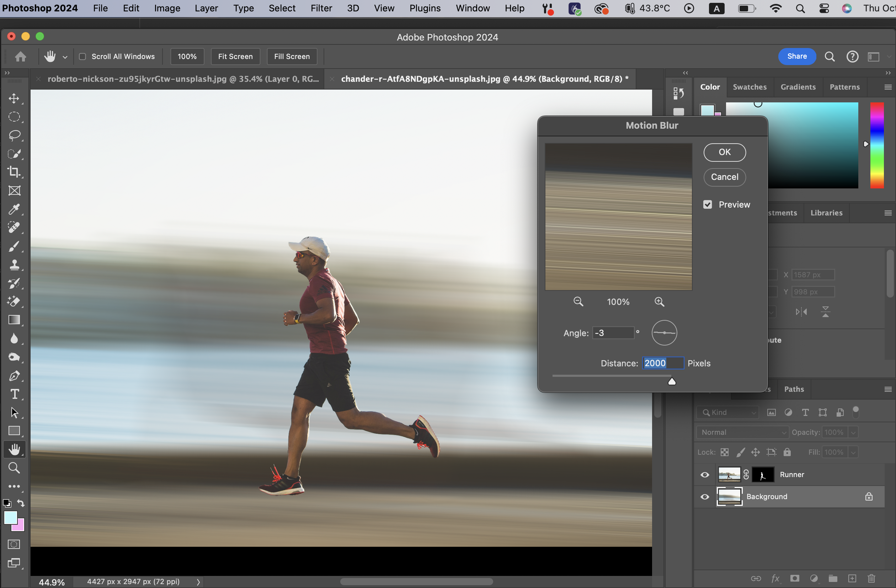
Task: Open the Filter menu
Action: (321, 8)
